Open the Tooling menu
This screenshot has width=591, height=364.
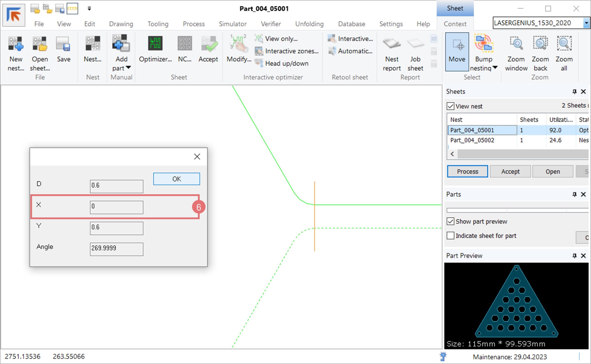tap(158, 24)
